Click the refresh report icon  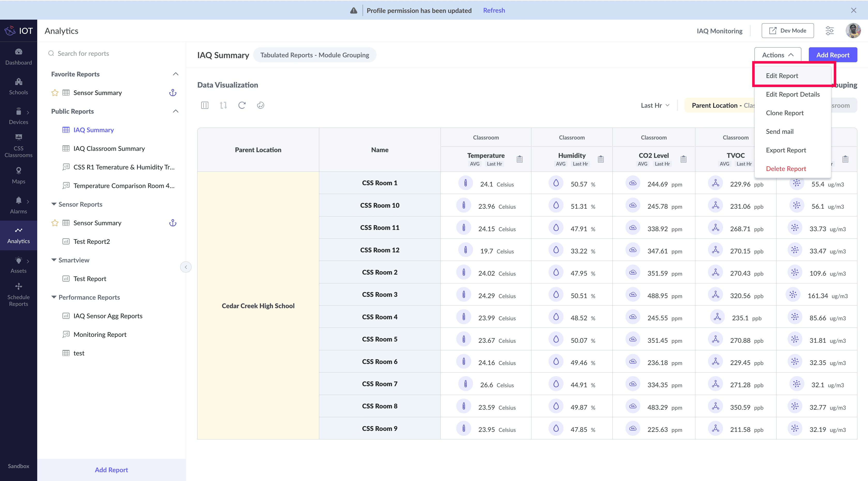(x=242, y=105)
